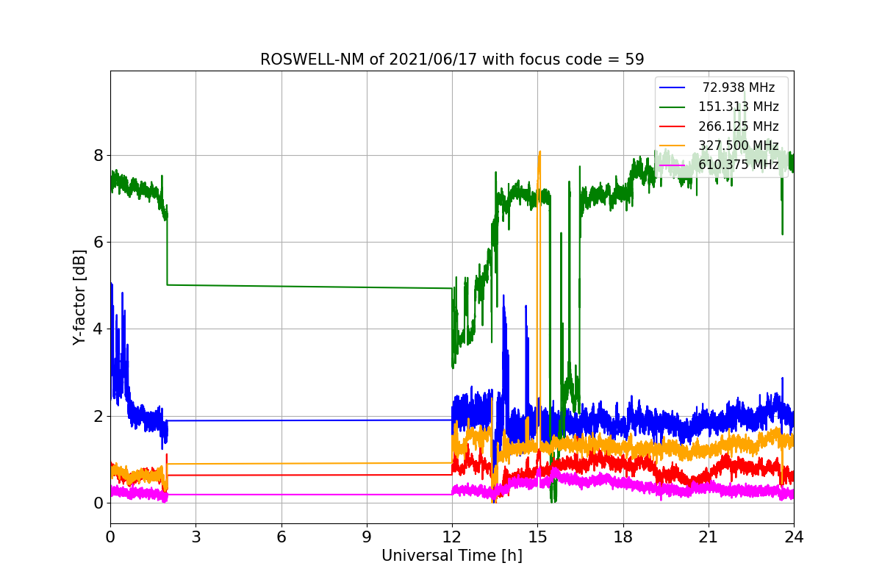Click the x-axis tick label 24
Viewport: 882px width, 588px height.
point(794,537)
